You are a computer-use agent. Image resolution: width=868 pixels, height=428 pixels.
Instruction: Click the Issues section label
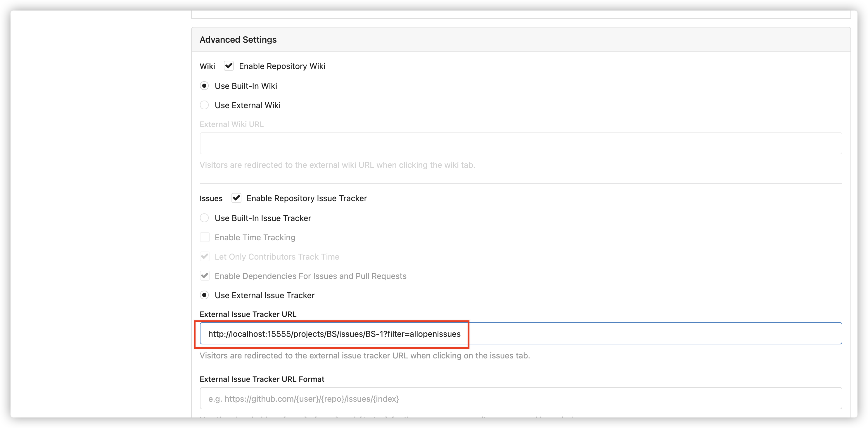[211, 198]
